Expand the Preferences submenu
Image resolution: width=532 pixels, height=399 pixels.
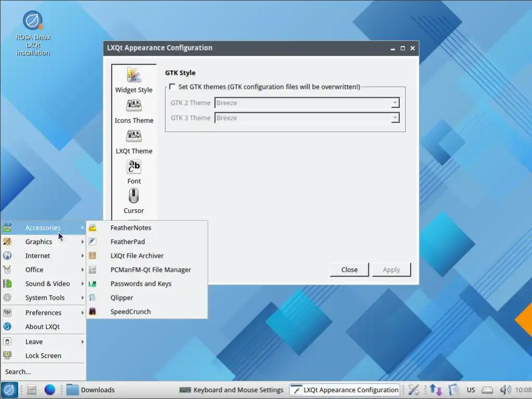43,312
